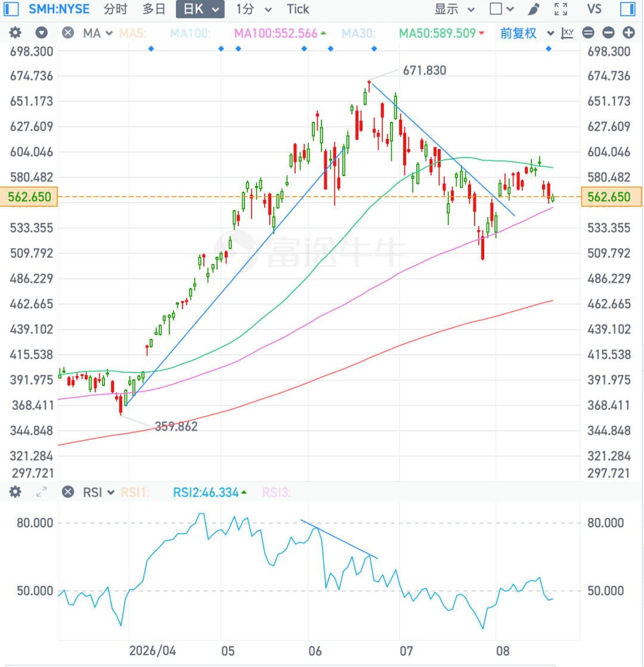
Task: Click the first blue event diamond marker
Action: pyautogui.click(x=151, y=49)
